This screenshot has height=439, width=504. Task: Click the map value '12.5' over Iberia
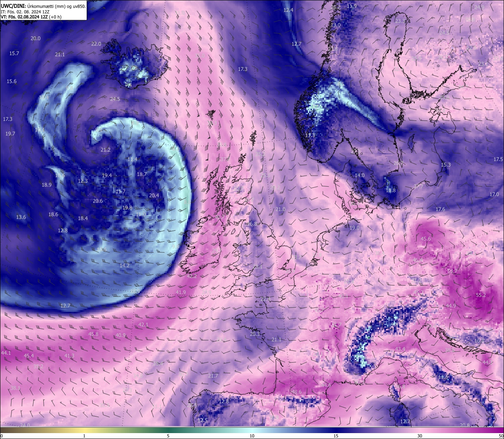point(203,420)
